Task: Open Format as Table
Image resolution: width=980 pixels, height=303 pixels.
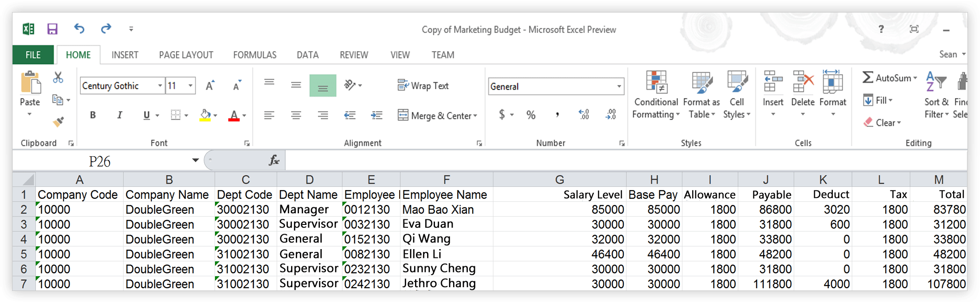Action: click(701, 95)
